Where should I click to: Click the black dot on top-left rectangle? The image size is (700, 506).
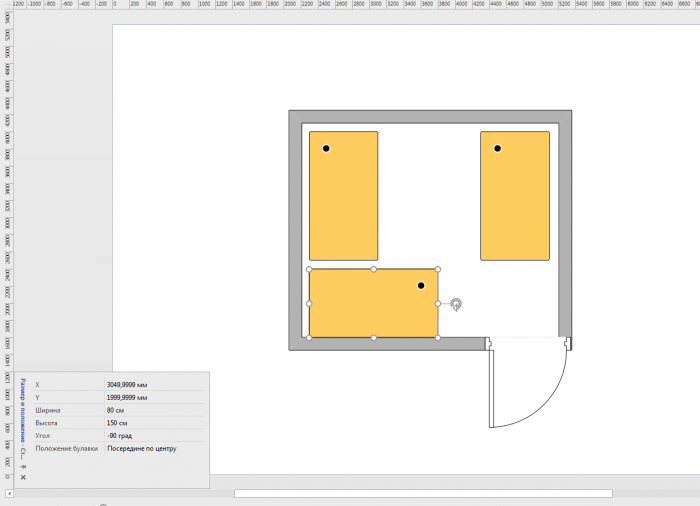326,148
